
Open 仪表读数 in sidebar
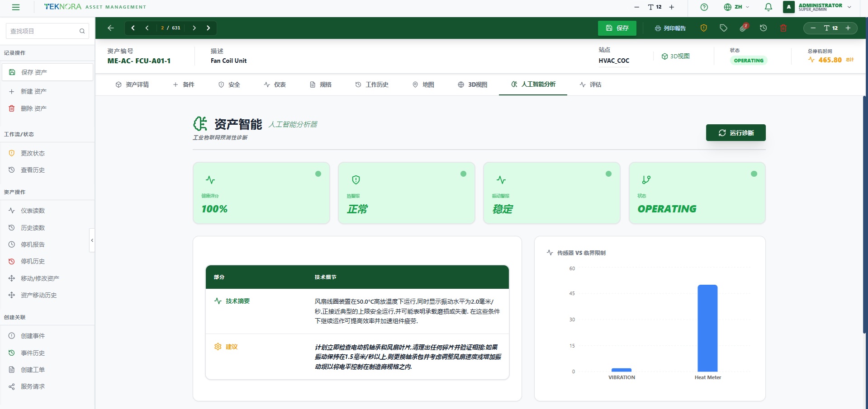click(x=47, y=211)
